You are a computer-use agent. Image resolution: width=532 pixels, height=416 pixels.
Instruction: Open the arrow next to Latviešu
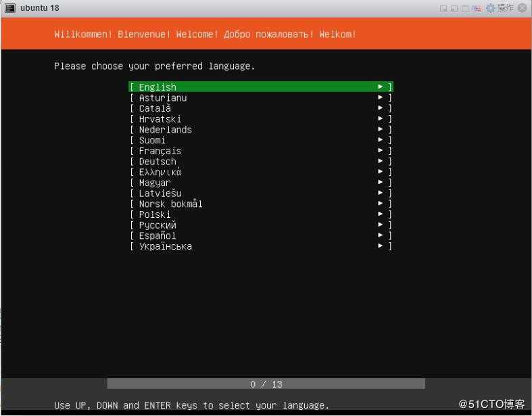[381, 193]
